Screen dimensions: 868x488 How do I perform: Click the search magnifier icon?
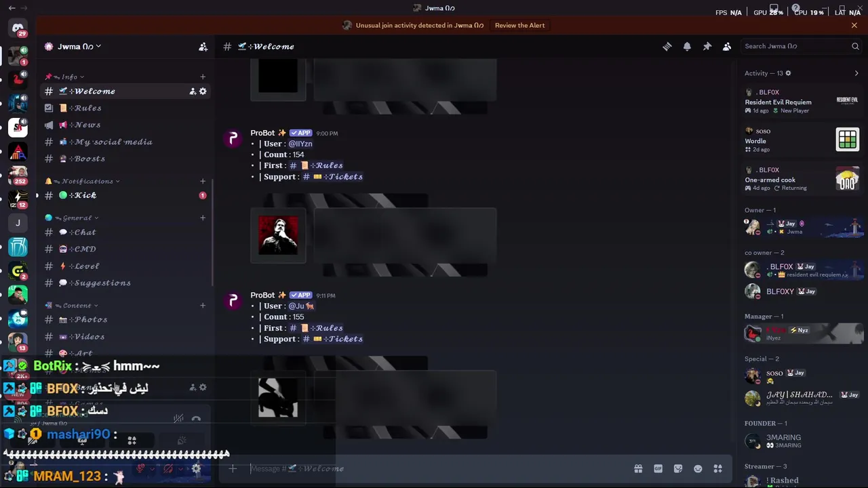[855, 46]
